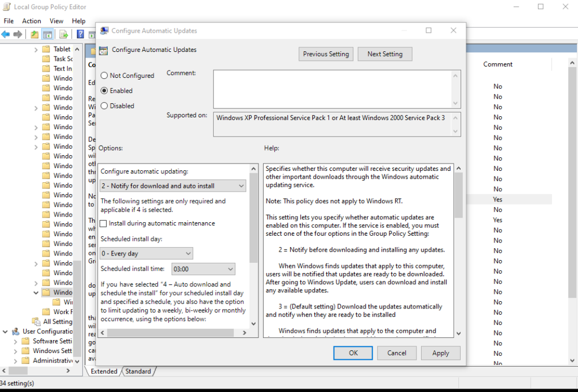Image resolution: width=578 pixels, height=392 pixels.
Task: Click the Previous Setting button
Action: 326,54
